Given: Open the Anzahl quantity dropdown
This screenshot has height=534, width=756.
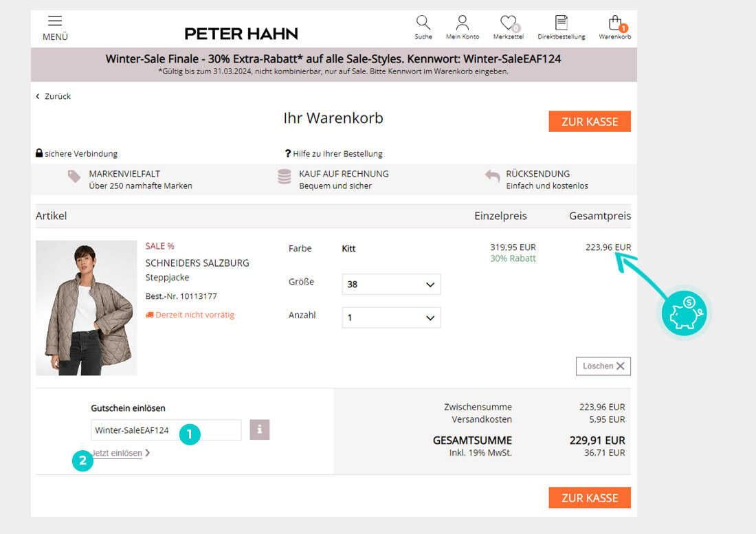Looking at the screenshot, I should [391, 318].
